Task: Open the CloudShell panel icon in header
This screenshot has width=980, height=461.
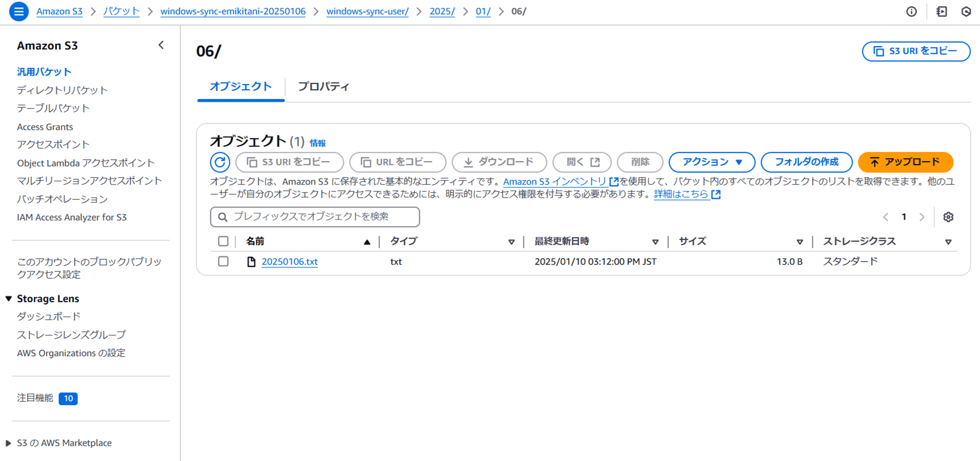Action: pos(941,11)
